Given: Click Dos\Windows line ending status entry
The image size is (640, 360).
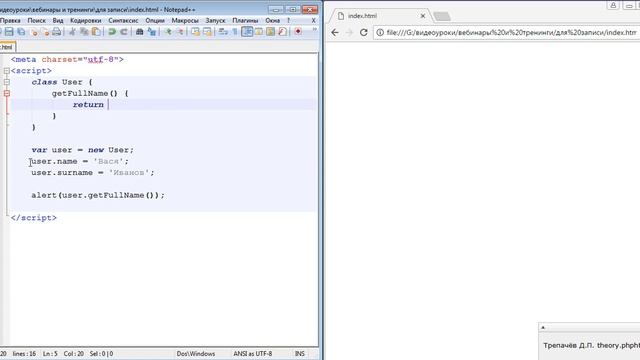Looking at the screenshot, I should 196,353.
